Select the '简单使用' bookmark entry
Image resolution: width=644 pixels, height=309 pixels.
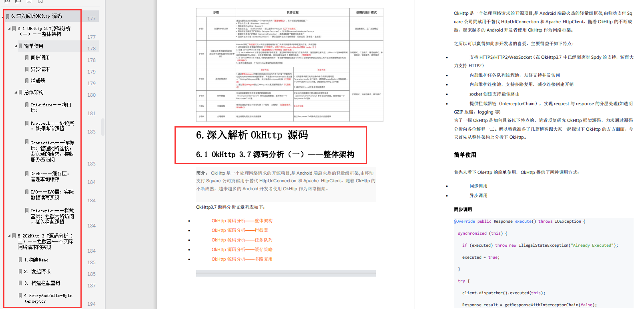tap(34, 46)
